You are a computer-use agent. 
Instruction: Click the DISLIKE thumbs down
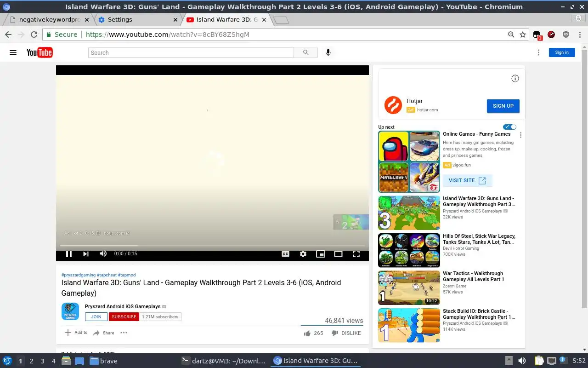coord(346,333)
